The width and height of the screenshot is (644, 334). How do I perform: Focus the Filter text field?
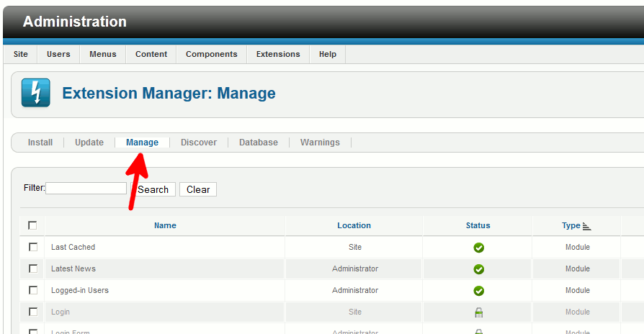coord(86,188)
